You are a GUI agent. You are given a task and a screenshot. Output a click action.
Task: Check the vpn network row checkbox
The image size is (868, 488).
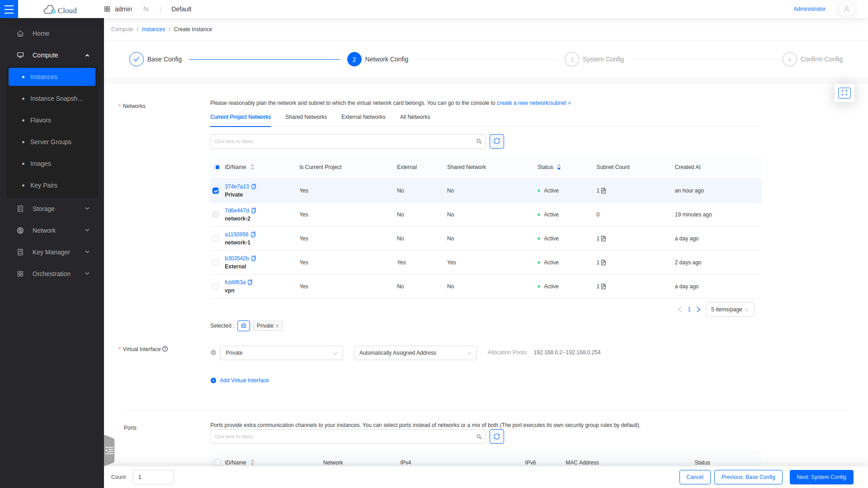[216, 286]
